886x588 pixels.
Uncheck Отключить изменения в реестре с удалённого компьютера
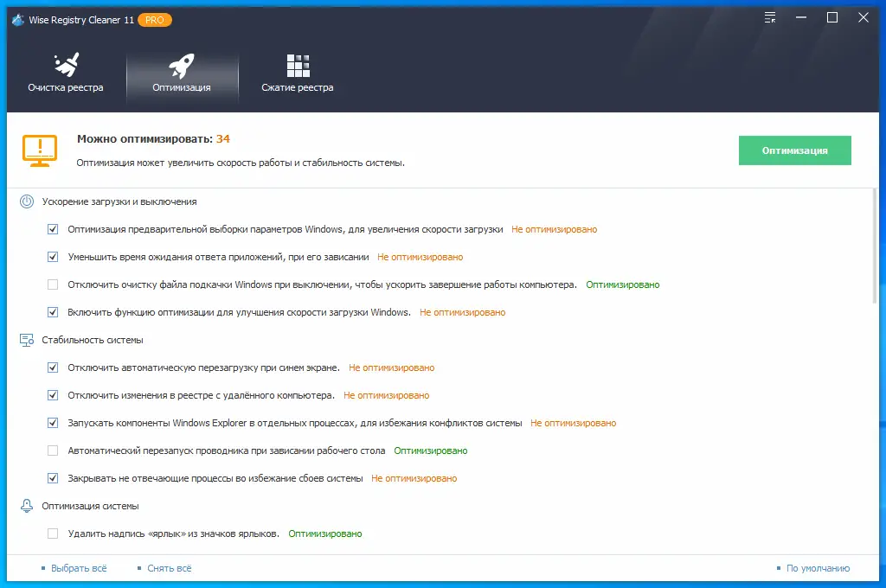(x=53, y=395)
